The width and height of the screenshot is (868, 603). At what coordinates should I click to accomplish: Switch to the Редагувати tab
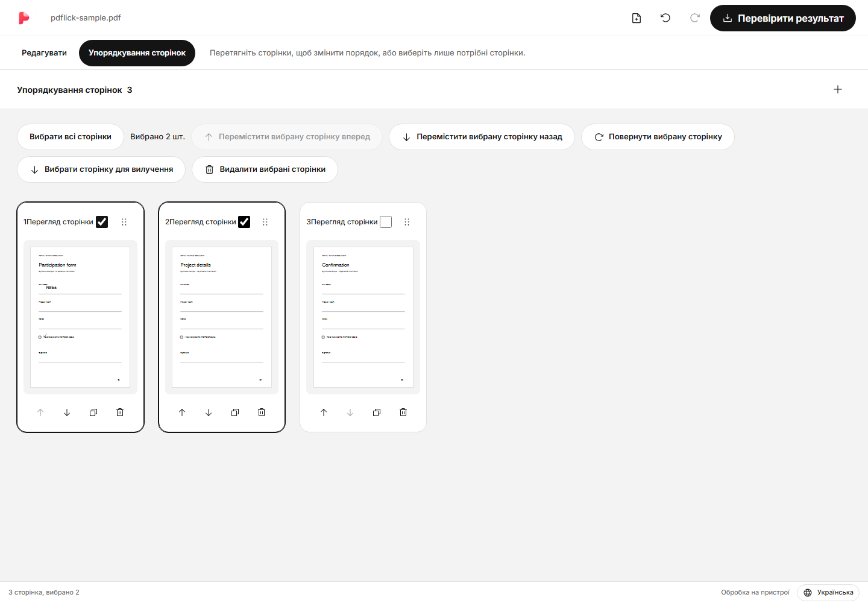coord(44,53)
